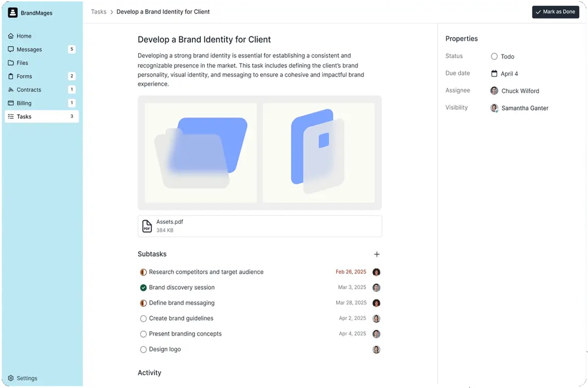Click the Home icon in sidebar
This screenshot has width=588, height=388.
click(x=11, y=36)
